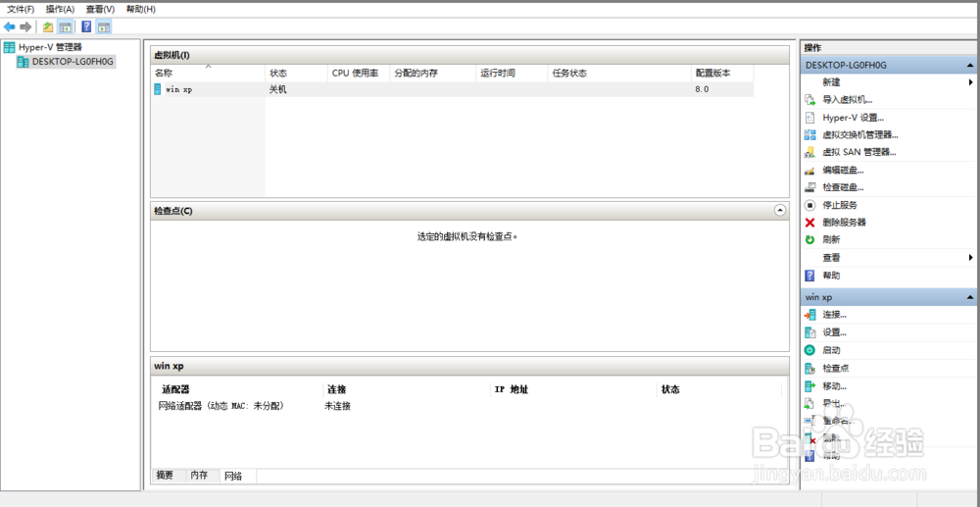Viewport: 980px width, 507px height.
Task: Click 检查点 action for win xp
Action: [x=836, y=369]
